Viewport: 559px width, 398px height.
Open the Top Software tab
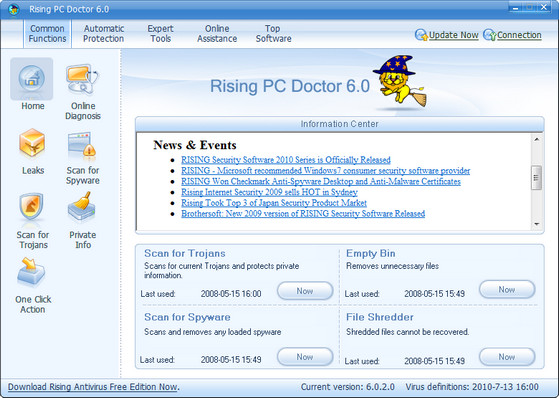click(x=273, y=34)
